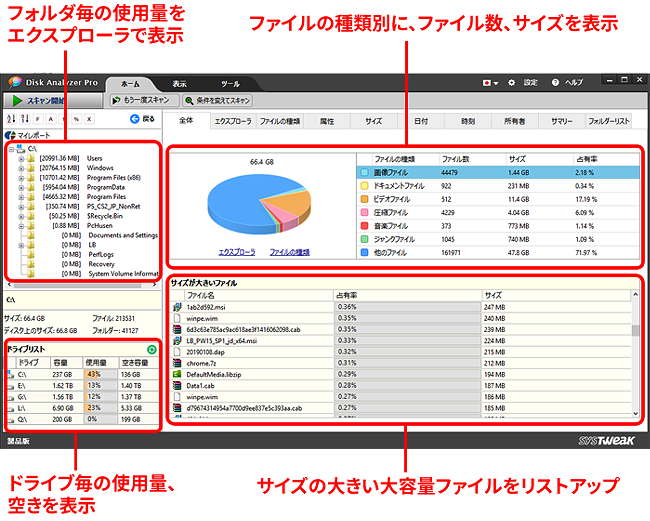Select drive E:\ in drive list
This screenshot has width=650, height=521.
pos(82,385)
